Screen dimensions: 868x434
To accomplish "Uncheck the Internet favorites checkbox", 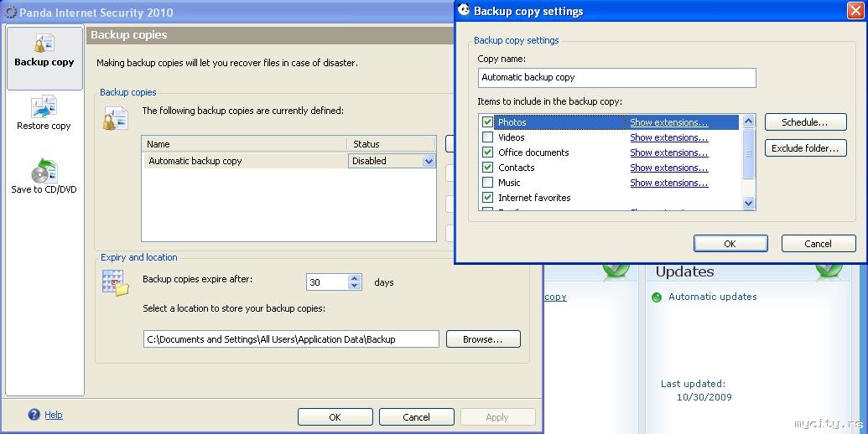I will tap(488, 197).
